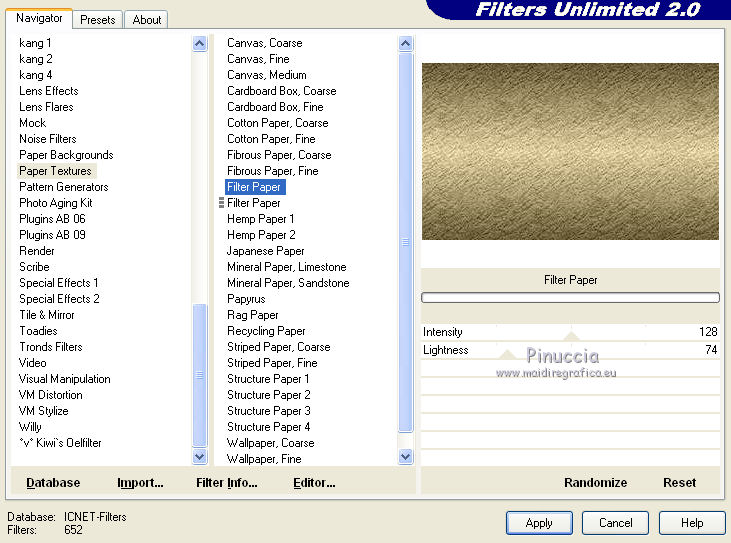Choose the Canvas, Fine filter
Viewport: 731px width, 543px height.
[258, 59]
